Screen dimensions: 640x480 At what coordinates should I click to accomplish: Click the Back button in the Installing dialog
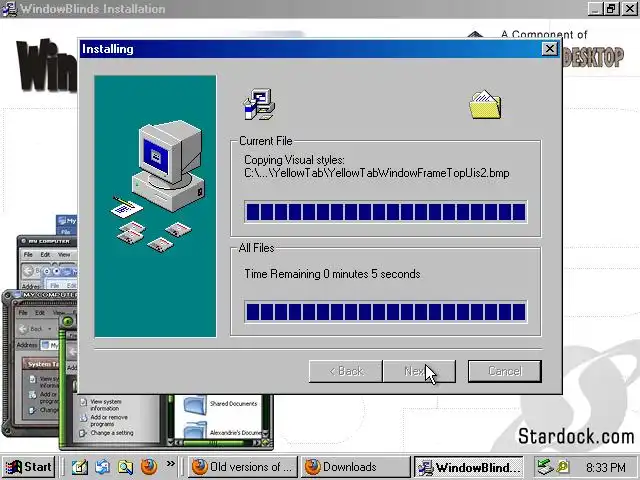pyautogui.click(x=346, y=371)
